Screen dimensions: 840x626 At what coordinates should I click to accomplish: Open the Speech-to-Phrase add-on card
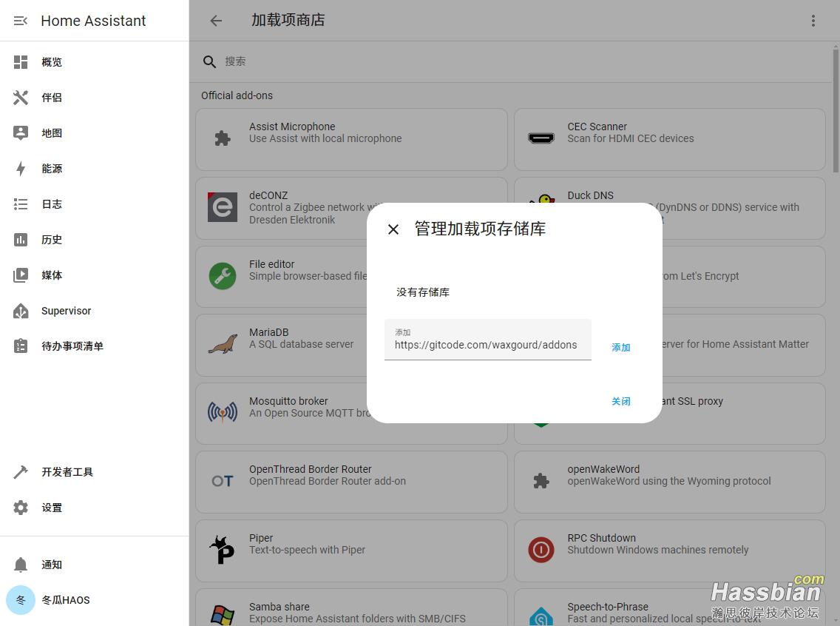(x=670, y=608)
